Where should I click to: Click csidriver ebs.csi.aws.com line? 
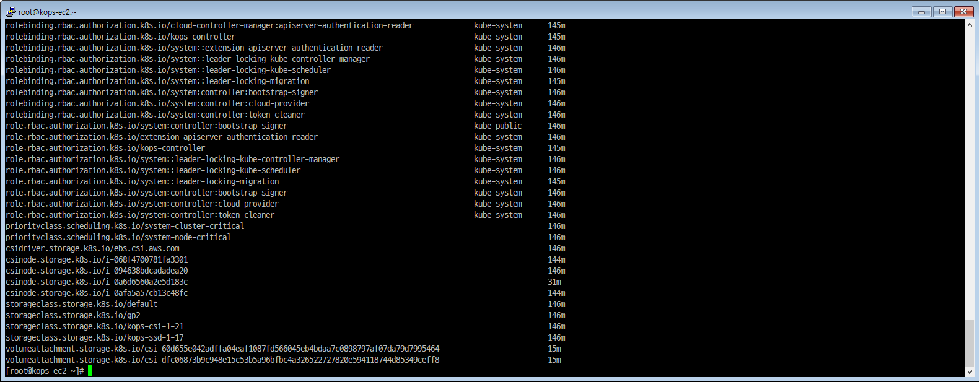[x=286, y=248]
